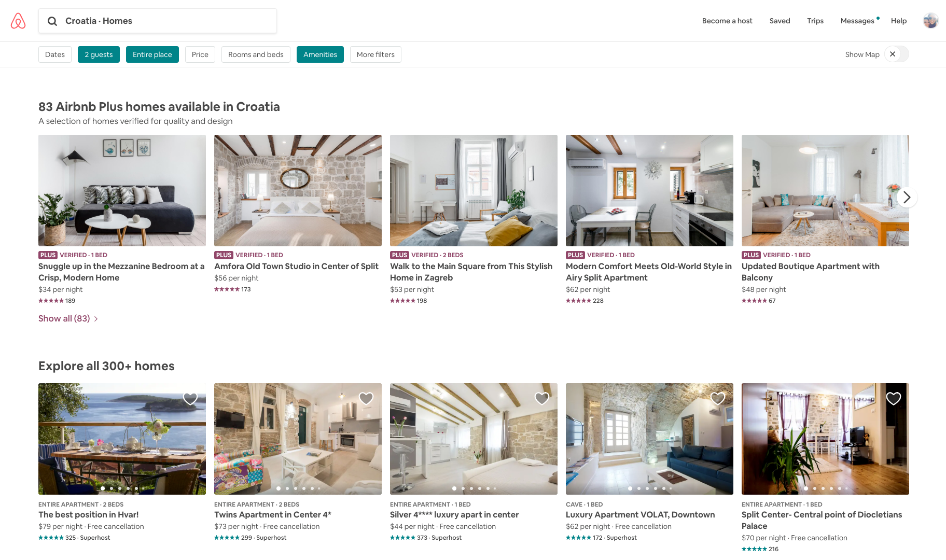946x560 pixels.
Task: Open the Dates filter dropdown
Action: click(55, 54)
